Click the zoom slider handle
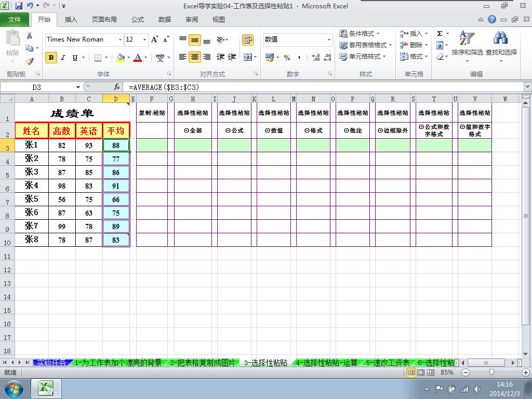The height and width of the screenshot is (399, 532). pyautogui.click(x=491, y=373)
